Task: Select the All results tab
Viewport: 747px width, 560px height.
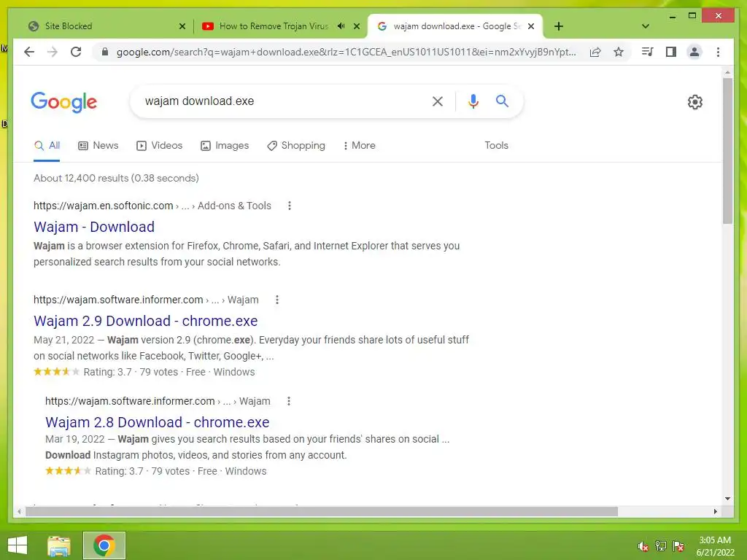Action: [x=47, y=146]
